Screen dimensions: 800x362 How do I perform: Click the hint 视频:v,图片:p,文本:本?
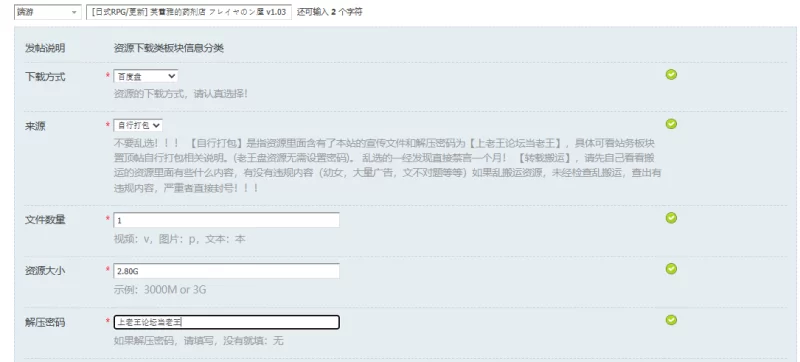[x=179, y=239]
